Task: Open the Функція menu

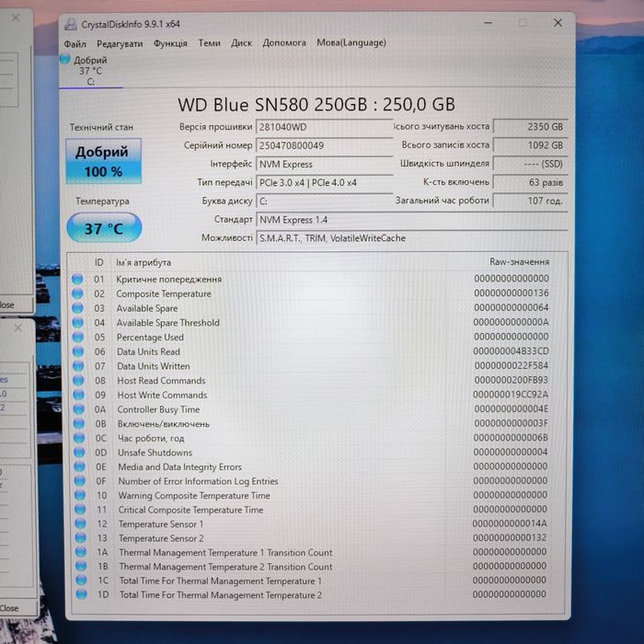Action: (x=170, y=43)
